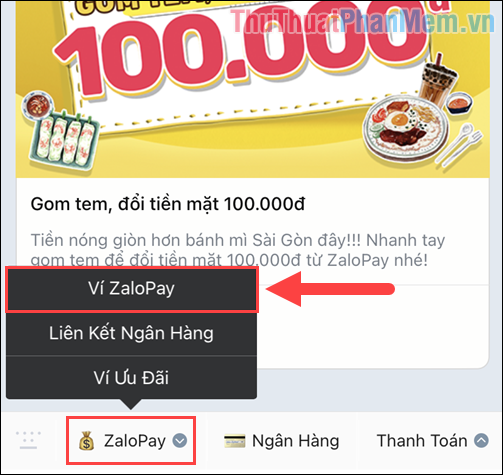The width and height of the screenshot is (503, 475).
Task: Open the 100.000đ promotional banner image
Action: tap(253, 89)
